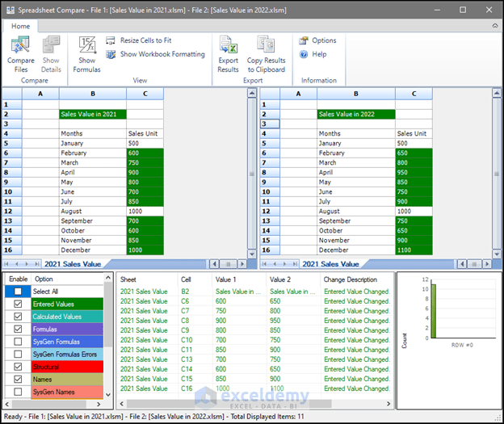Click the Export Results icon
The height and width of the screenshot is (424, 504).
pyautogui.click(x=229, y=45)
